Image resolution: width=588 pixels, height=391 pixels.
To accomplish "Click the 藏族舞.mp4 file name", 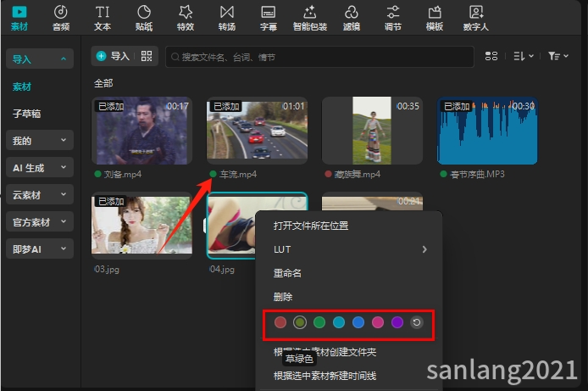I will pyautogui.click(x=357, y=175).
